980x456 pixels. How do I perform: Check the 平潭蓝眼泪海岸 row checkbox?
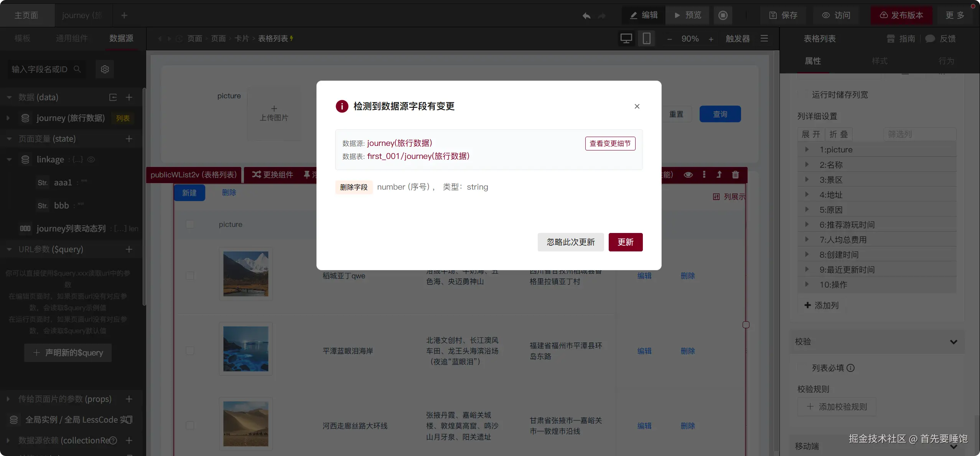coord(190,350)
